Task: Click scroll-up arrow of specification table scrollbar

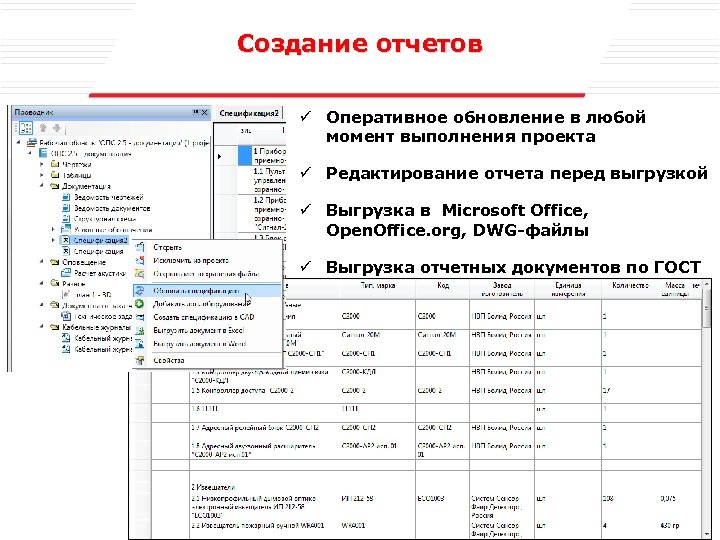Action: tap(707, 285)
